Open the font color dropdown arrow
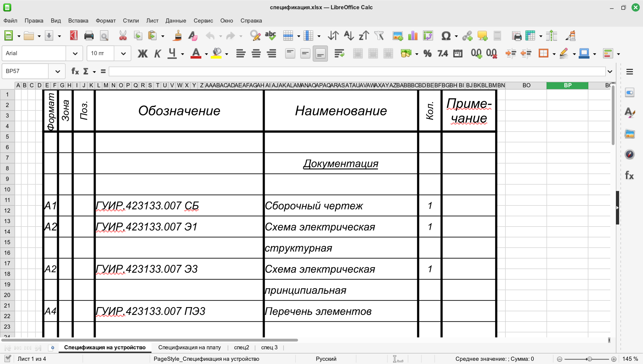The width and height of the screenshot is (643, 364). pos(206,54)
